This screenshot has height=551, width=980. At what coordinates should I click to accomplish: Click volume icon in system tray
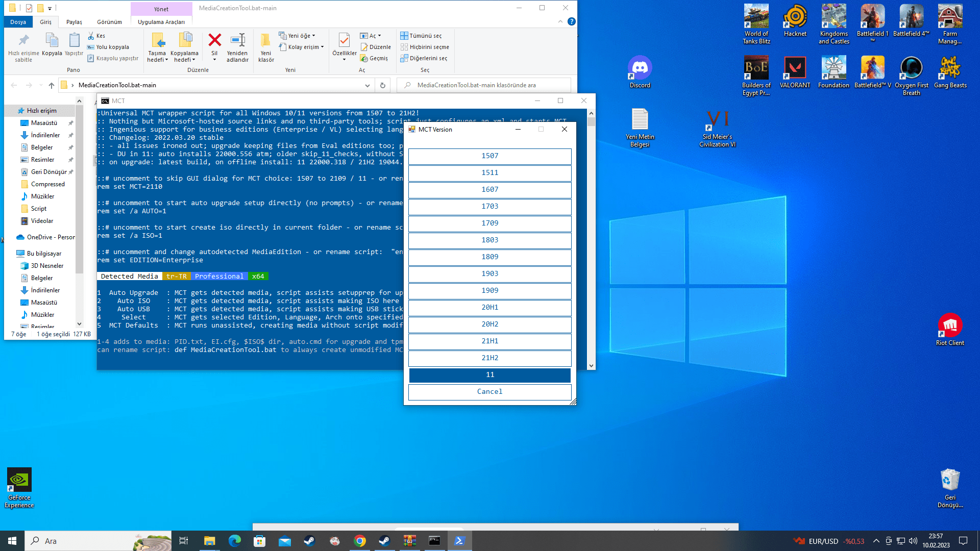click(913, 541)
